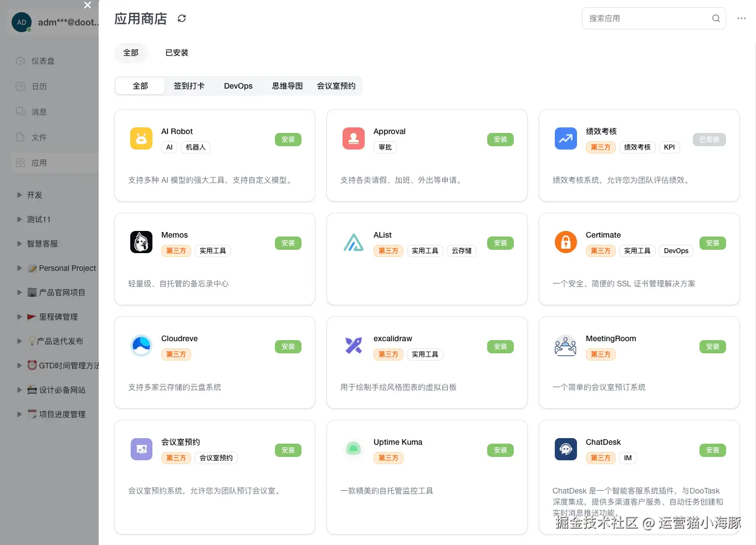Open the three-dot more options menu
The width and height of the screenshot is (756, 545).
click(x=742, y=18)
